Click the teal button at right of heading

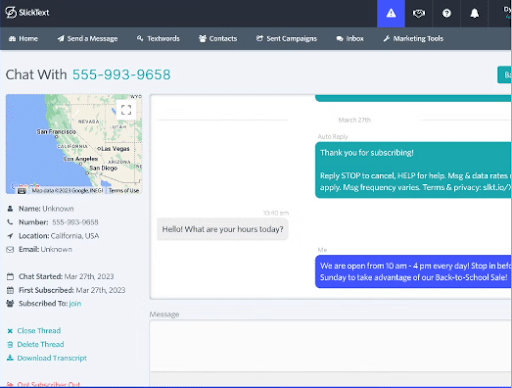click(505, 75)
